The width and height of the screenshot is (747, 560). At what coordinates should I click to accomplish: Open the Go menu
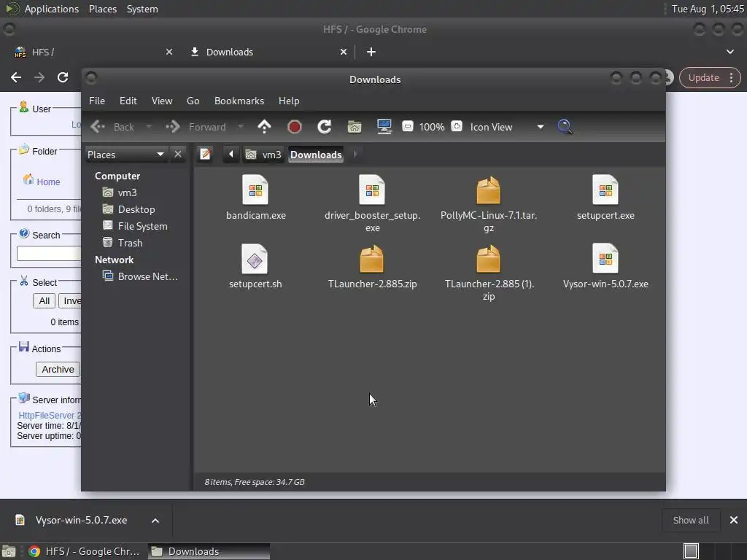pyautogui.click(x=193, y=101)
